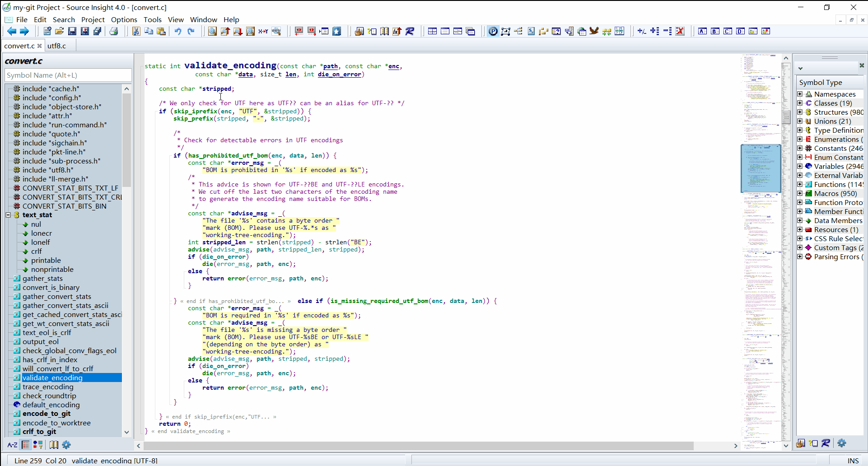Close the right Symbol Type panel

pyautogui.click(x=862, y=65)
